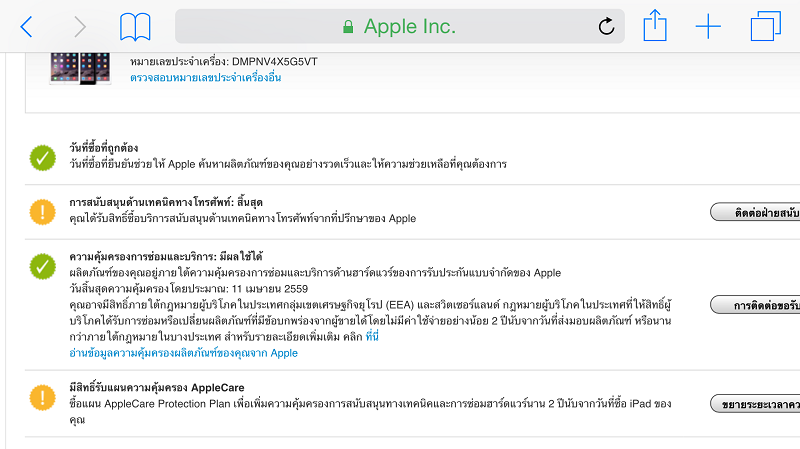
Task: Open the bookmarks book icon
Action: tap(135, 27)
